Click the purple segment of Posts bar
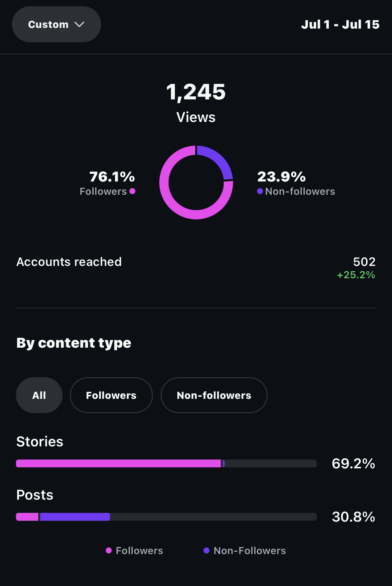The height and width of the screenshot is (586, 392). click(75, 517)
